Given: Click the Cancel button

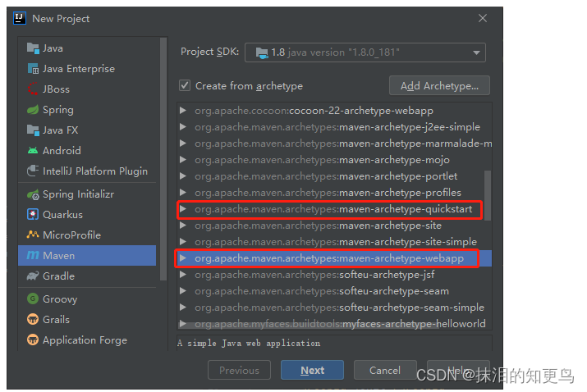Looking at the screenshot, I should pyautogui.click(x=385, y=370).
